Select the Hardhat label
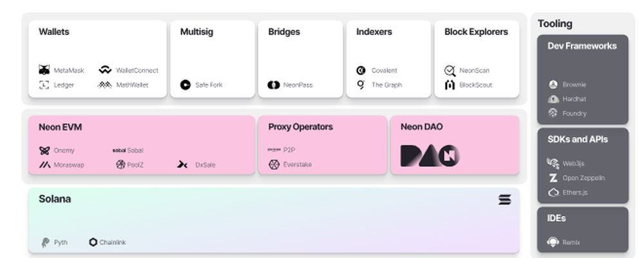This screenshot has height=258, width=644. tap(574, 99)
